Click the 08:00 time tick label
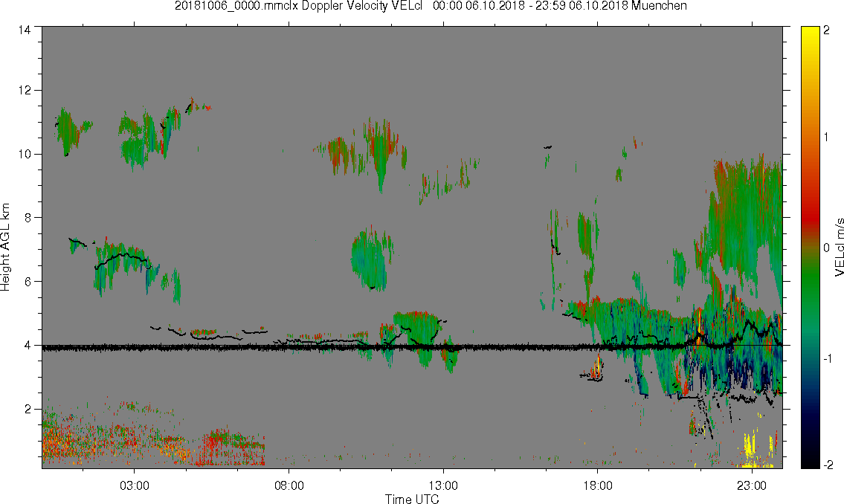Image resolution: width=844 pixels, height=504 pixels. (x=289, y=485)
